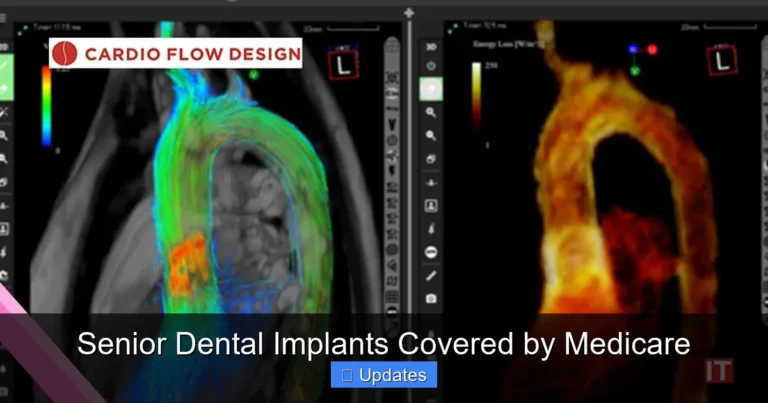The height and width of the screenshot is (403, 768).
Task: Click the power icon below the 3D button
Action: tap(431, 66)
